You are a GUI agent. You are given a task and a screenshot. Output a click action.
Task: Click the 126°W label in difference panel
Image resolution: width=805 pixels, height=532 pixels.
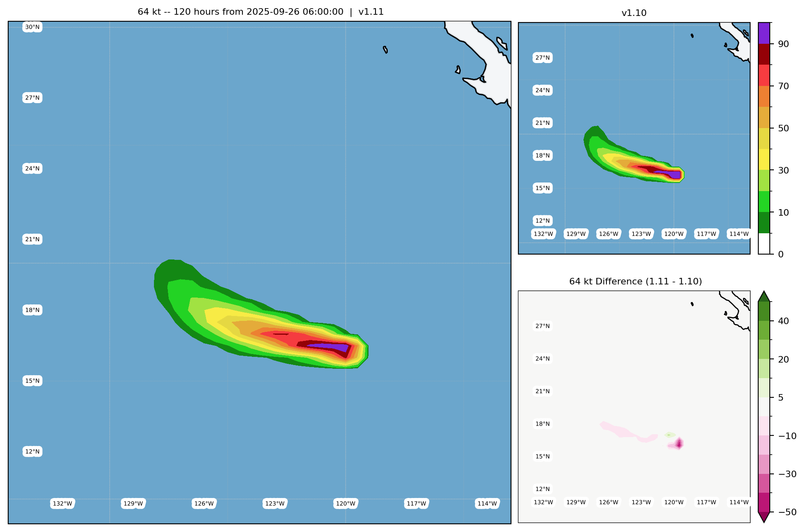(608, 502)
